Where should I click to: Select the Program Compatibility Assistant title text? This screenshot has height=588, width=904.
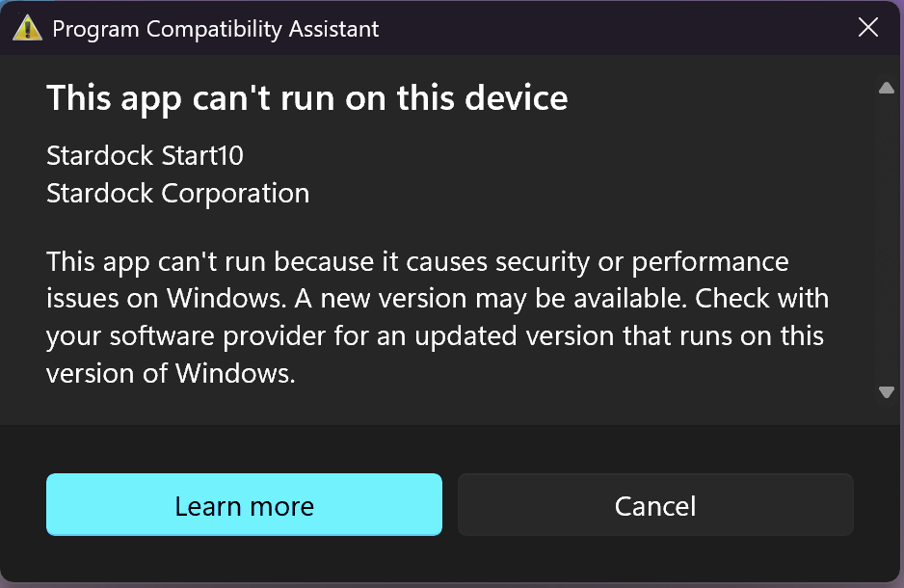tap(217, 28)
